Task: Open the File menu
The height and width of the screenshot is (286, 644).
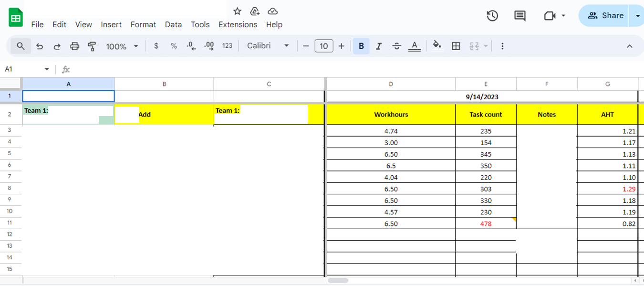Action: click(37, 24)
